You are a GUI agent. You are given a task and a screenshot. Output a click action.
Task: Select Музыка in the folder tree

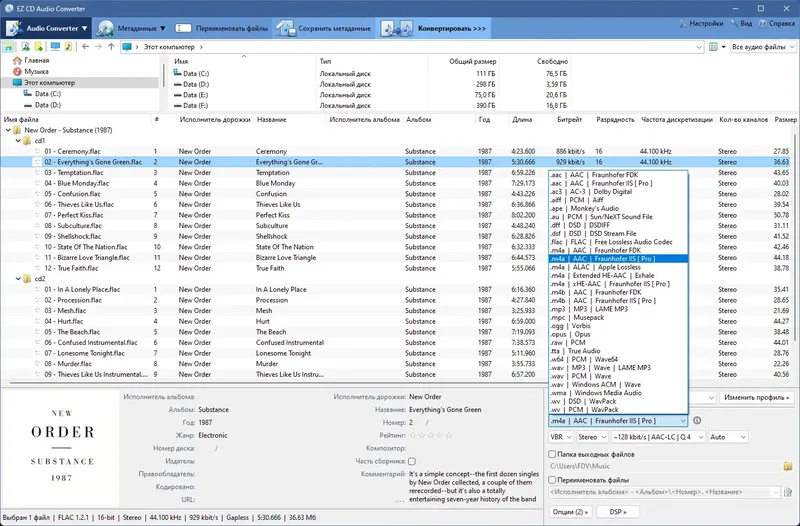[36, 71]
